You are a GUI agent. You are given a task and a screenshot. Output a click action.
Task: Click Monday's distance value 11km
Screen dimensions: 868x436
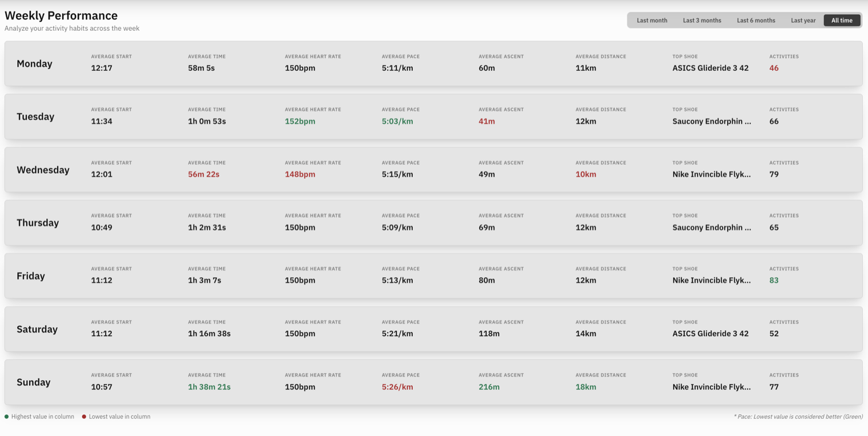(x=586, y=68)
